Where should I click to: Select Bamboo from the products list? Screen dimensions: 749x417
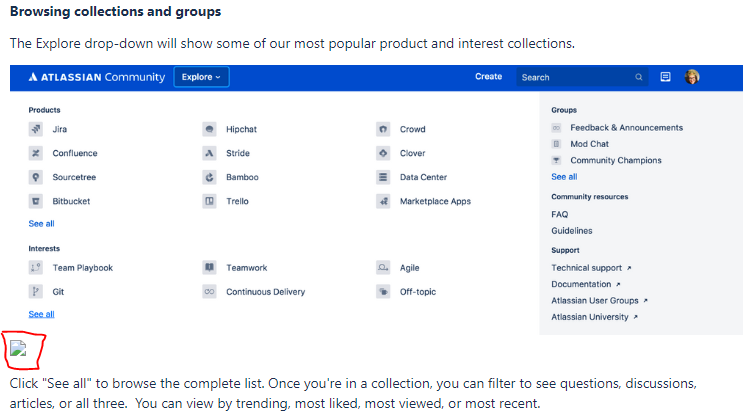(242, 177)
